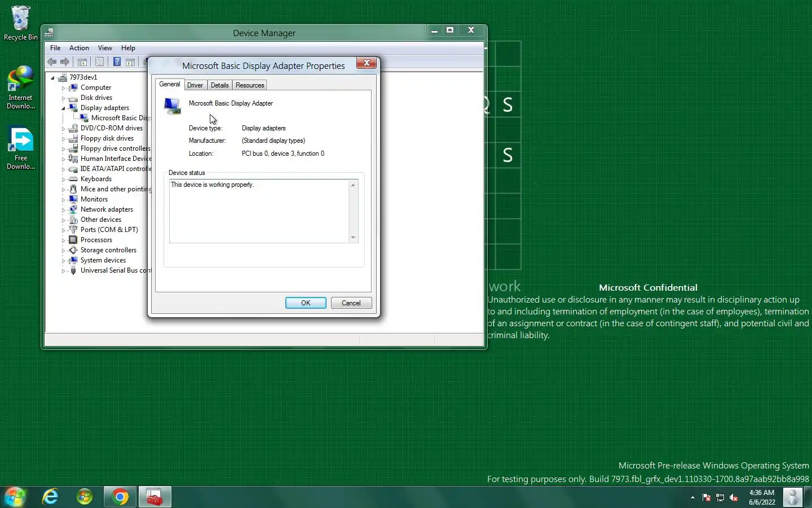The width and height of the screenshot is (812, 508).
Task: Click the 'PCI bus 0, device 3, function 0' location text
Action: click(283, 154)
